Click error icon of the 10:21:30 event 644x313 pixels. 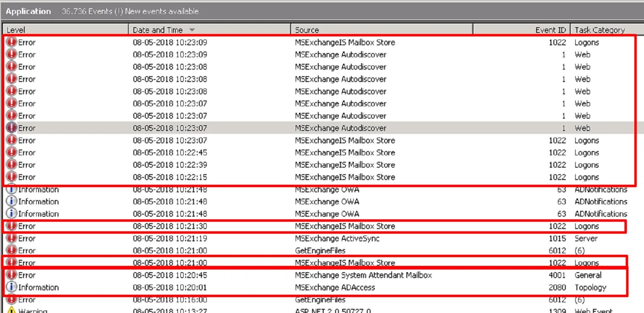tap(12, 226)
